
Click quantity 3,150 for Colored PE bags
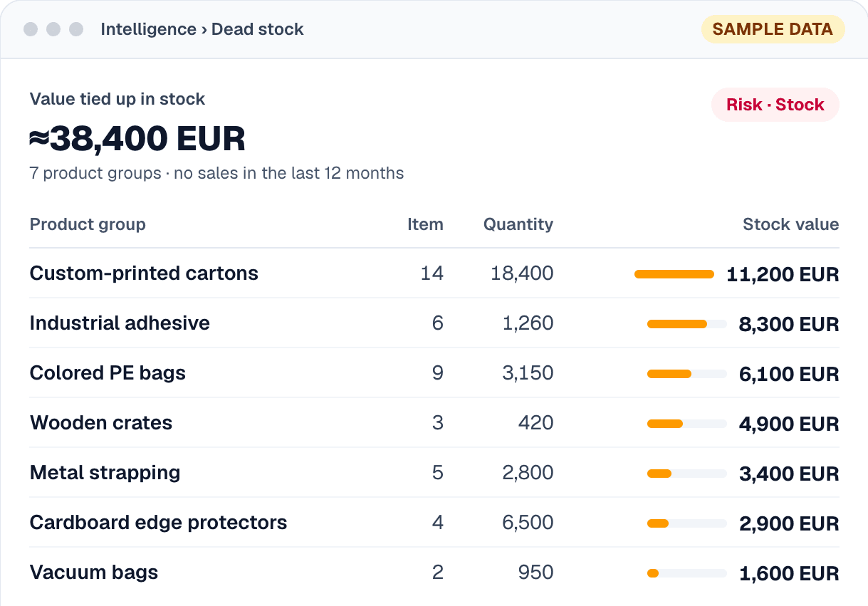pyautogui.click(x=528, y=373)
